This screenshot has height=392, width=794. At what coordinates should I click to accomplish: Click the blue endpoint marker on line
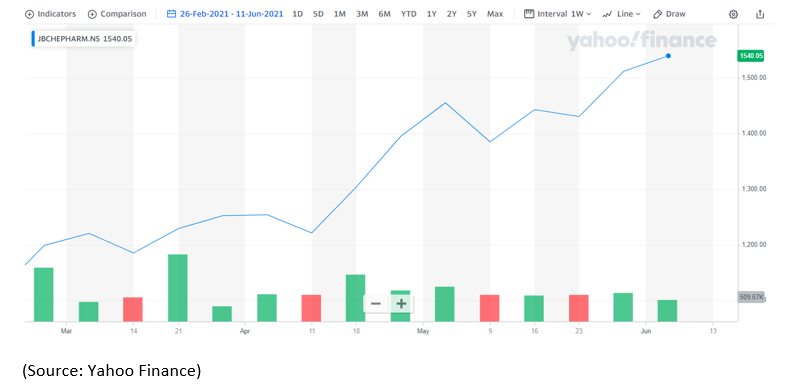(x=668, y=56)
